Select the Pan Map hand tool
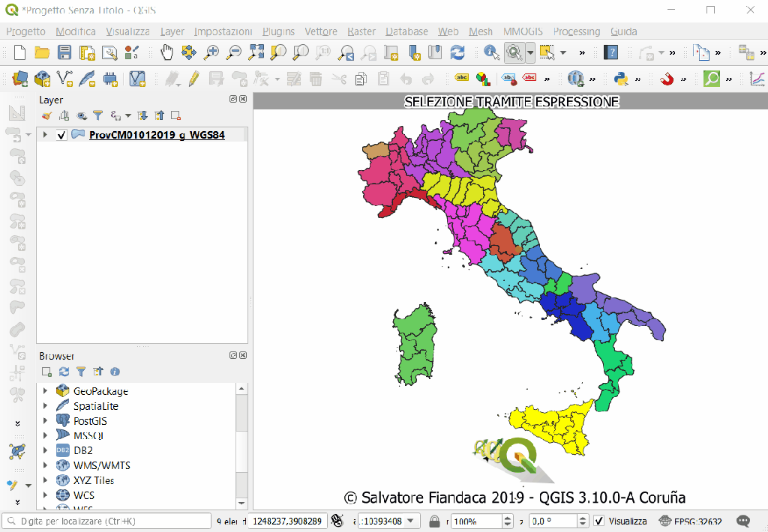 166,52
